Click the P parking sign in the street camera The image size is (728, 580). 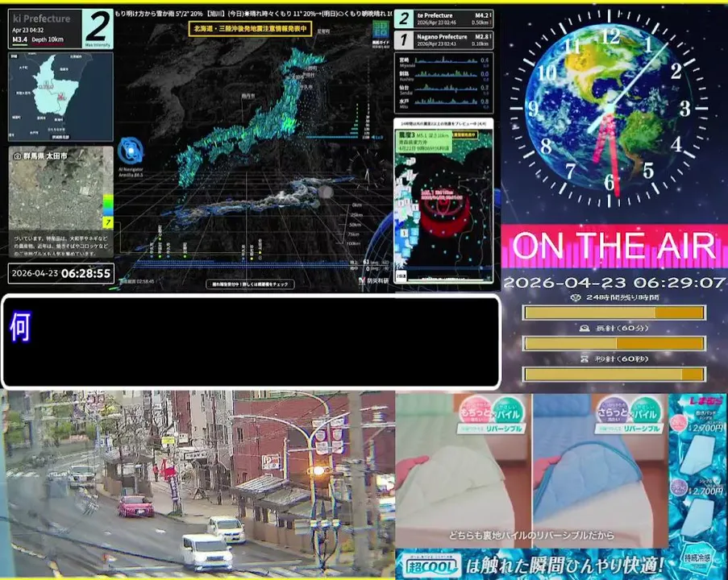pyautogui.click(x=271, y=462)
